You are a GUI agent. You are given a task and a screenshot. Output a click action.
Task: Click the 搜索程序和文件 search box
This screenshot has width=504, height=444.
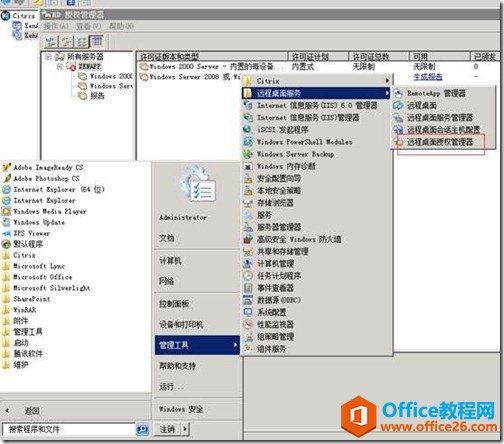coord(68,429)
